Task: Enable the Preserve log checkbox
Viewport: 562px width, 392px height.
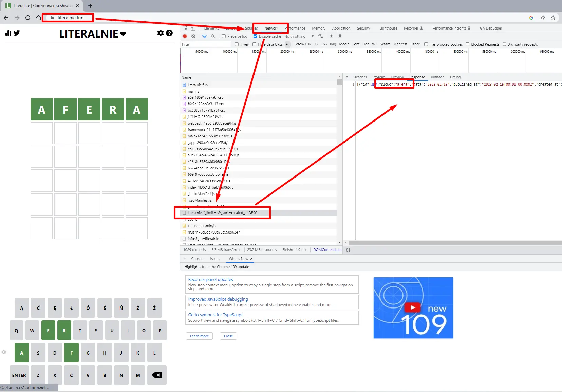Action: pos(224,36)
